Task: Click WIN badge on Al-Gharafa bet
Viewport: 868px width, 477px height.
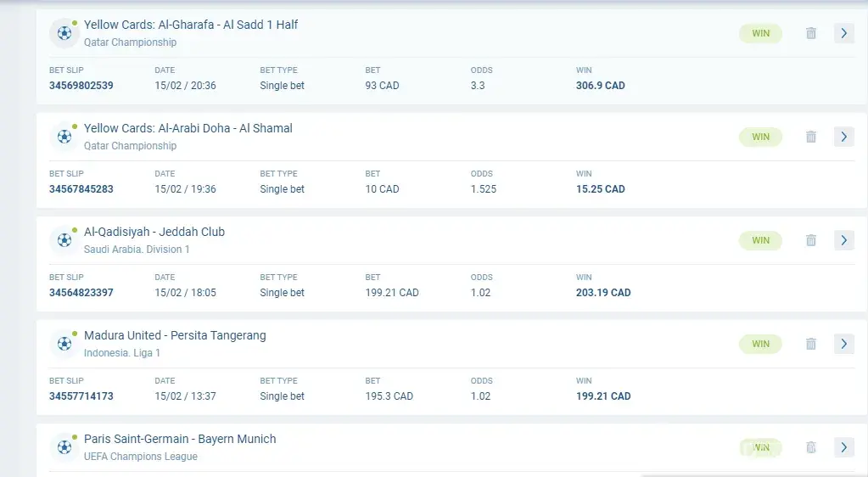Action: pyautogui.click(x=760, y=33)
